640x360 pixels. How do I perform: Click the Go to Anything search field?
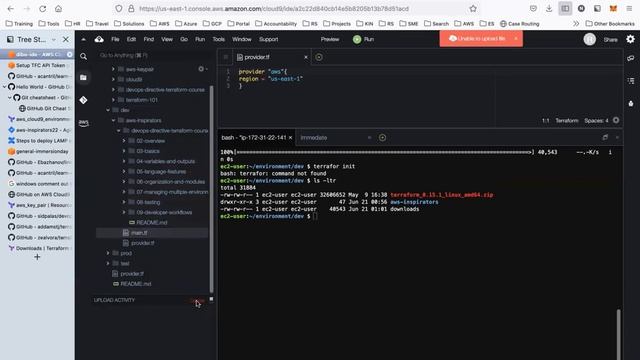pyautogui.click(x=153, y=55)
